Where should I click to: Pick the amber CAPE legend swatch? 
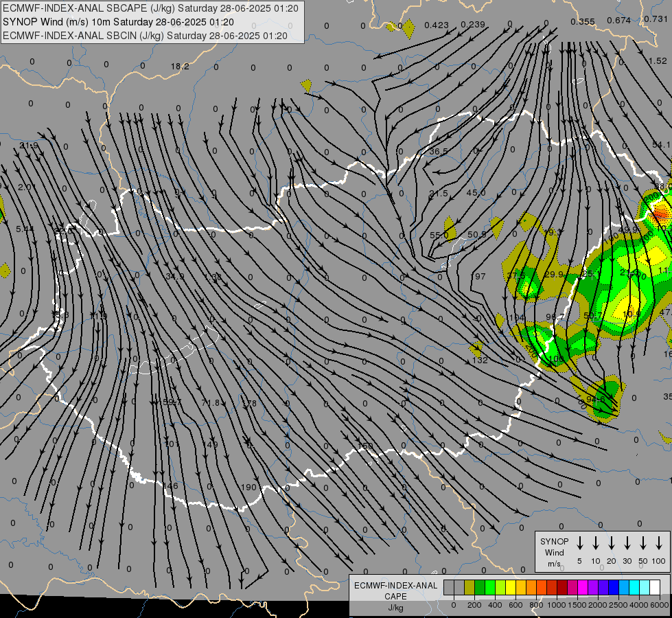(x=521, y=588)
